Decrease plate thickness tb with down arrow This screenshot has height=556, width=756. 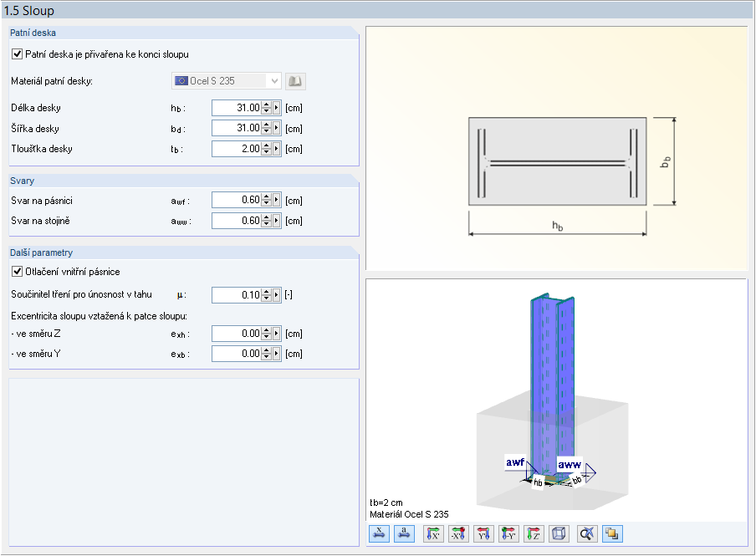click(264, 151)
